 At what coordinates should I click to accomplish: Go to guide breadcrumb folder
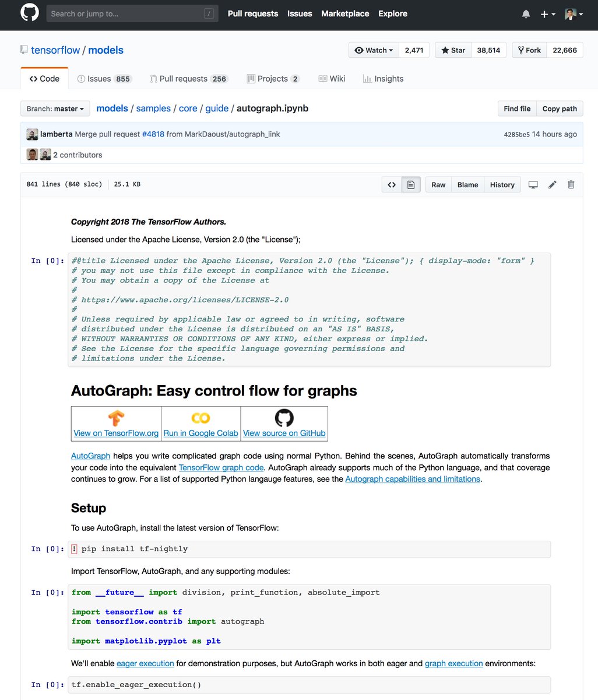[x=217, y=108]
